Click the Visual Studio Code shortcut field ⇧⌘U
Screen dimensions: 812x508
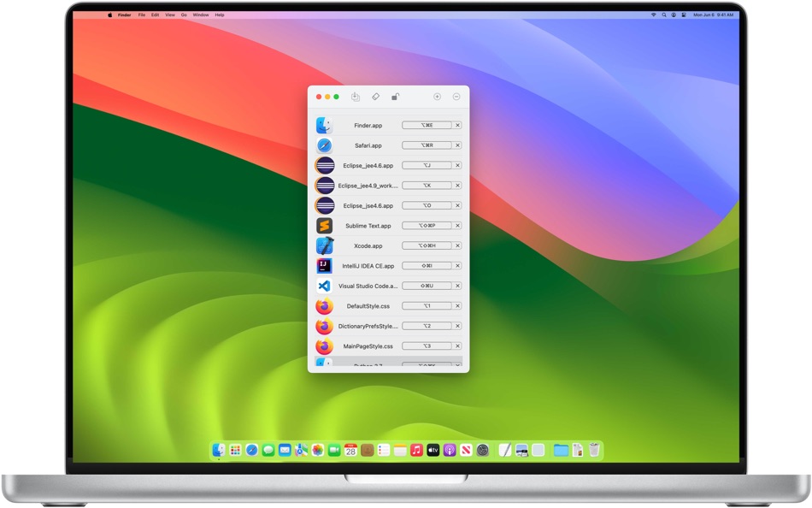point(427,286)
